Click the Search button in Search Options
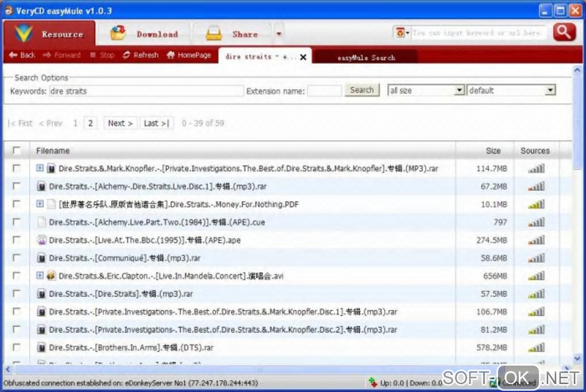Viewport: 586px width, 392px height. pyautogui.click(x=362, y=90)
